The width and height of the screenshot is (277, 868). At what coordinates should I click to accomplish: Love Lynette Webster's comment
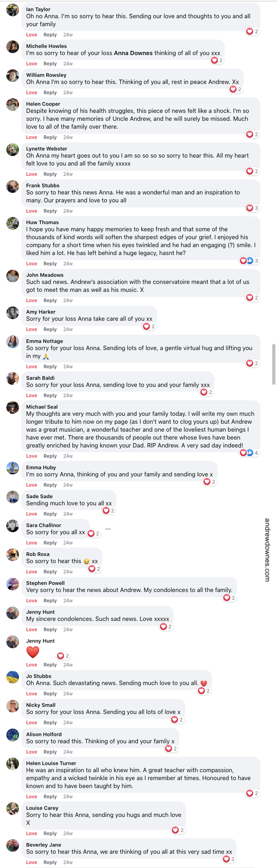point(32,174)
